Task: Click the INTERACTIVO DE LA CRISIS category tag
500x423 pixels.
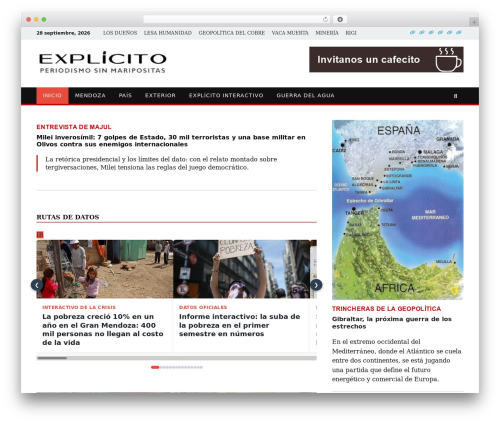Action: (x=79, y=307)
